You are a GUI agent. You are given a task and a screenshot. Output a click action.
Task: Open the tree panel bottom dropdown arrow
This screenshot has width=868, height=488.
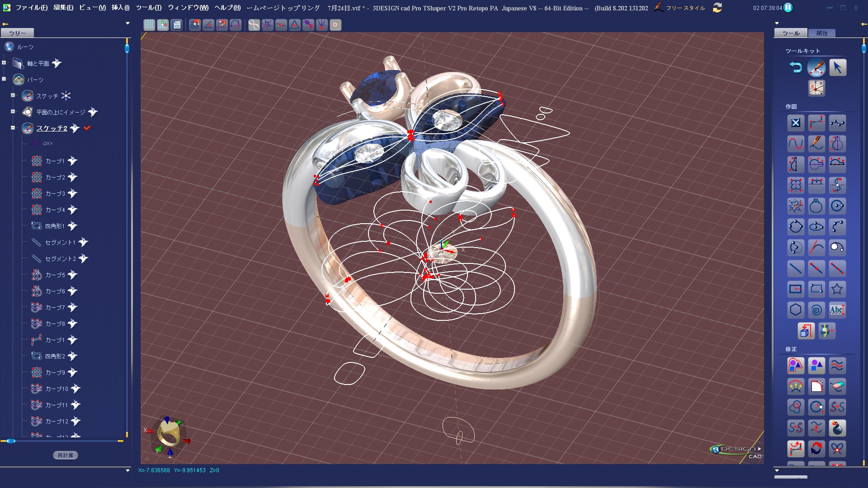tap(127, 470)
